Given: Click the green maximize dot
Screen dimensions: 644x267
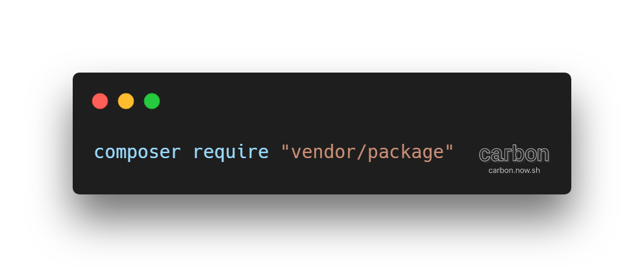Looking at the screenshot, I should [x=152, y=101].
